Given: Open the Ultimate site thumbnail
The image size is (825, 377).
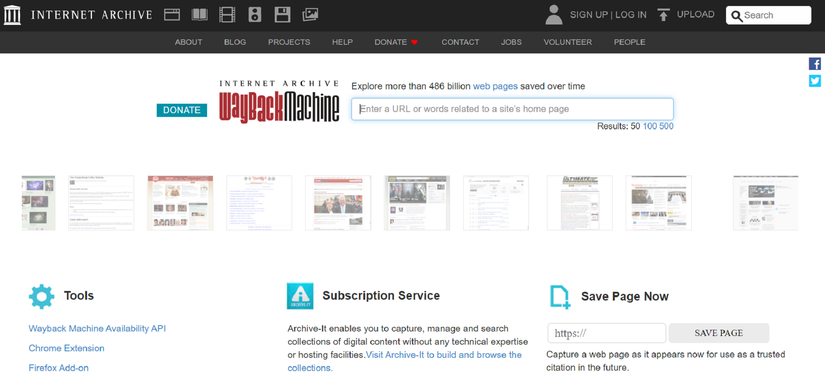Looking at the screenshot, I should point(580,203).
